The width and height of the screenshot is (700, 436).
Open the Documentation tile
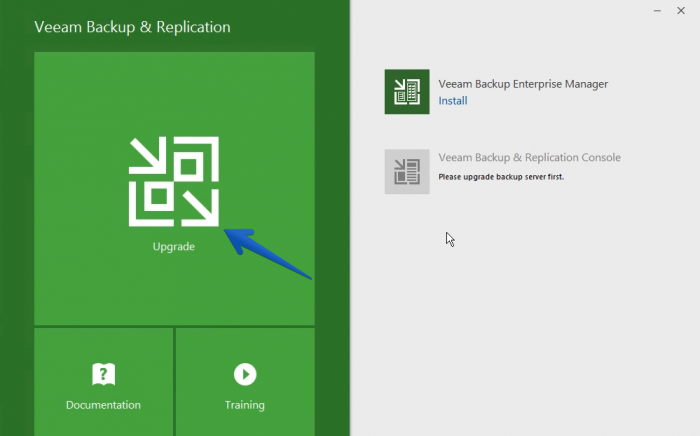point(104,382)
